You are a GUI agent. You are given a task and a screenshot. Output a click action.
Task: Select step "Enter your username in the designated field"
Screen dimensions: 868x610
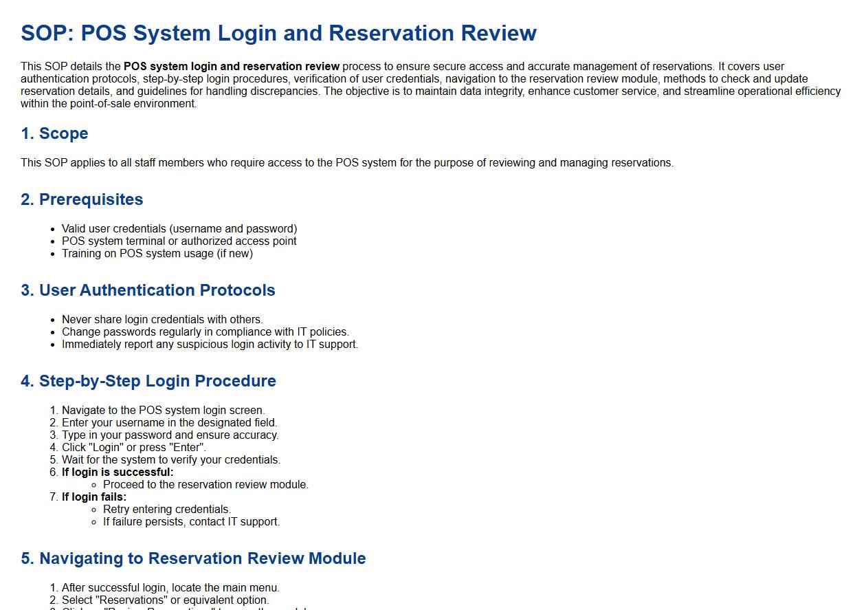[x=169, y=423]
